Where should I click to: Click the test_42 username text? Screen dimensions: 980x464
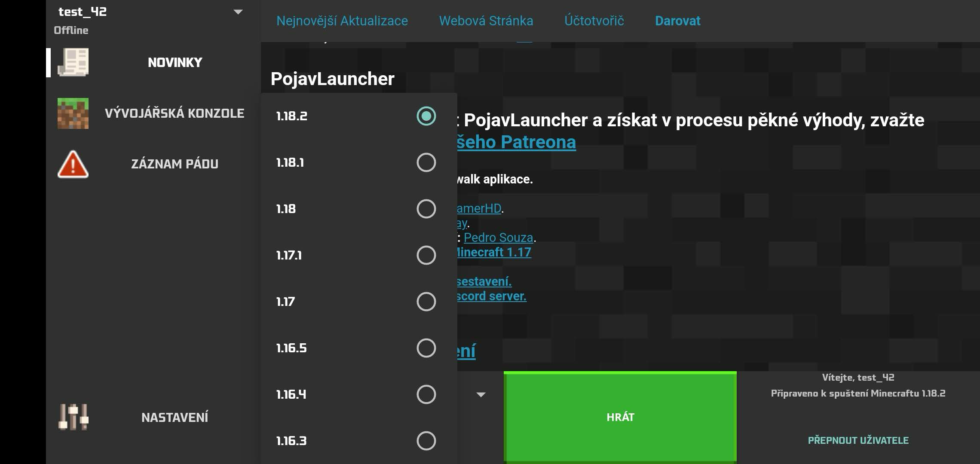(83, 12)
